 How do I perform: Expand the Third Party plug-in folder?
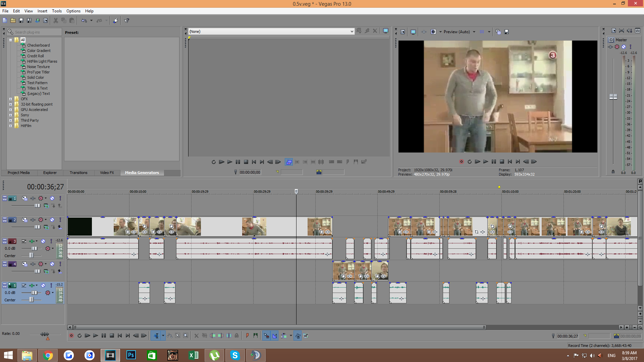(10, 120)
